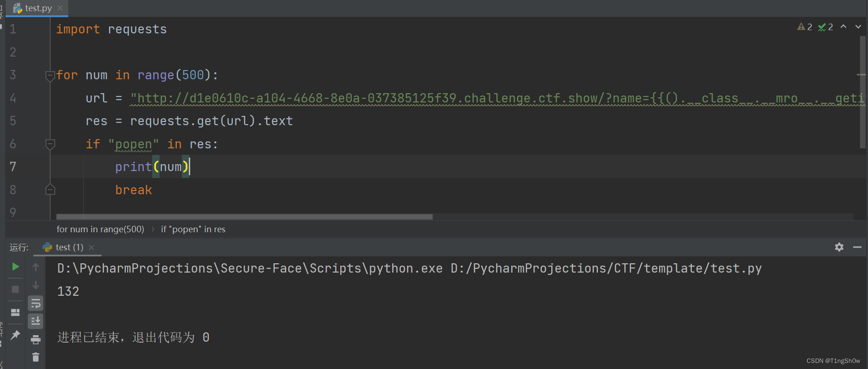The width and height of the screenshot is (868, 369).
Task: Click breadcrumb 'if "popen" in res'
Action: pyautogui.click(x=193, y=229)
